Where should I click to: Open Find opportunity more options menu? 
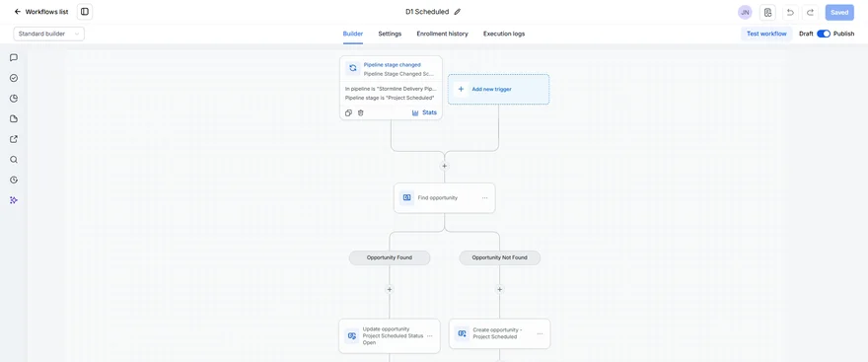coord(484,198)
